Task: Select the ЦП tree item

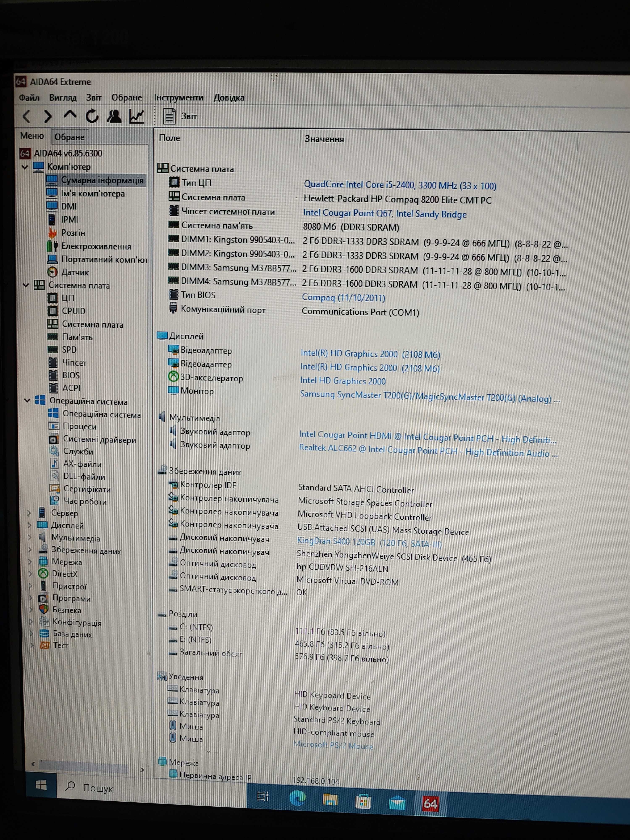Action: pos(61,298)
